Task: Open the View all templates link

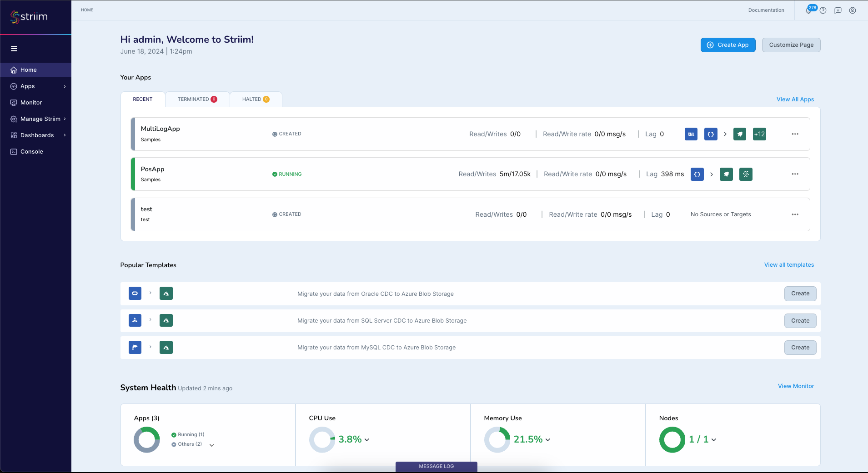Action: point(789,265)
